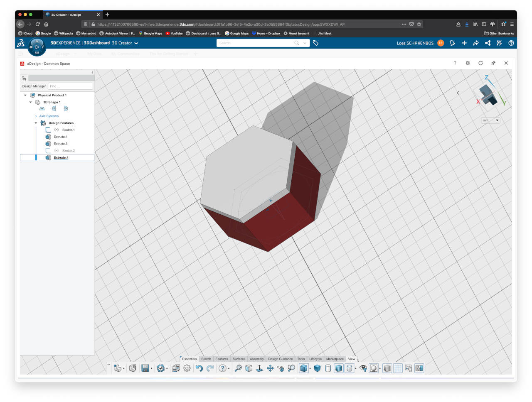The width and height of the screenshot is (532, 402).
Task: Toggle the tree display icon
Action: [409, 368]
